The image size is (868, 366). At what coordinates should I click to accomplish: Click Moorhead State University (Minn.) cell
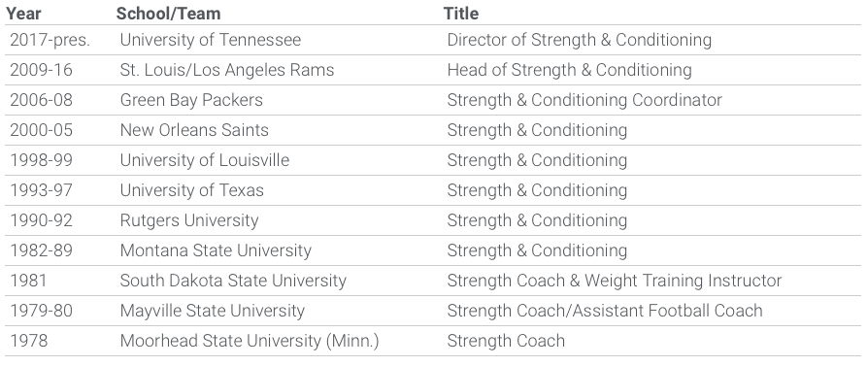point(250,341)
